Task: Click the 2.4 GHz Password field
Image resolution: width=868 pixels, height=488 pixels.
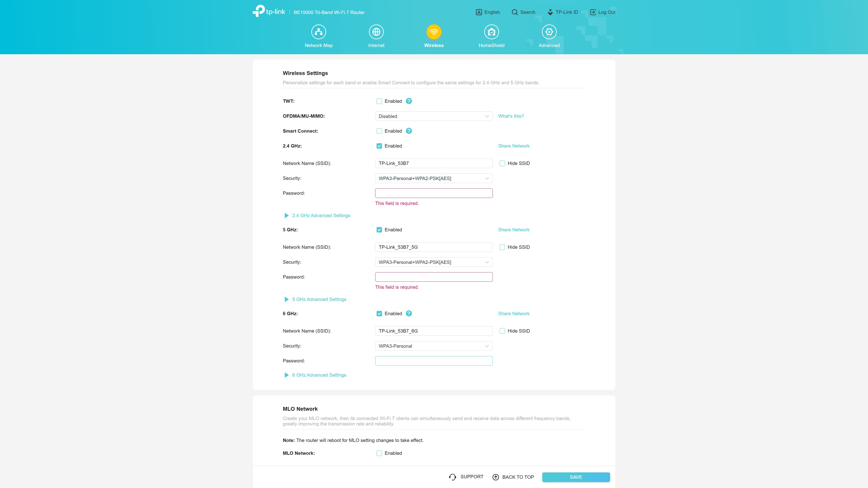Action: (434, 193)
